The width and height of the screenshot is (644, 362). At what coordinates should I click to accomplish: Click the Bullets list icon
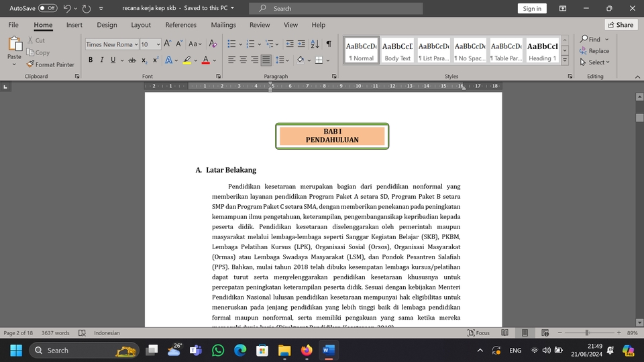click(x=231, y=44)
